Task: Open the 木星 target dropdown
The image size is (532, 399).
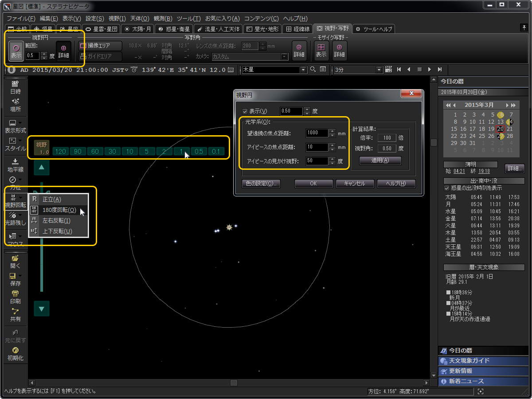Action: (x=304, y=70)
